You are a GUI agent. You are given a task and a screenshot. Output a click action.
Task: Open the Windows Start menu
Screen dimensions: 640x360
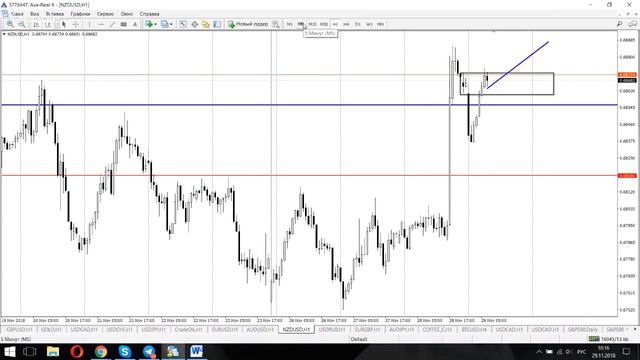[x=9, y=351]
